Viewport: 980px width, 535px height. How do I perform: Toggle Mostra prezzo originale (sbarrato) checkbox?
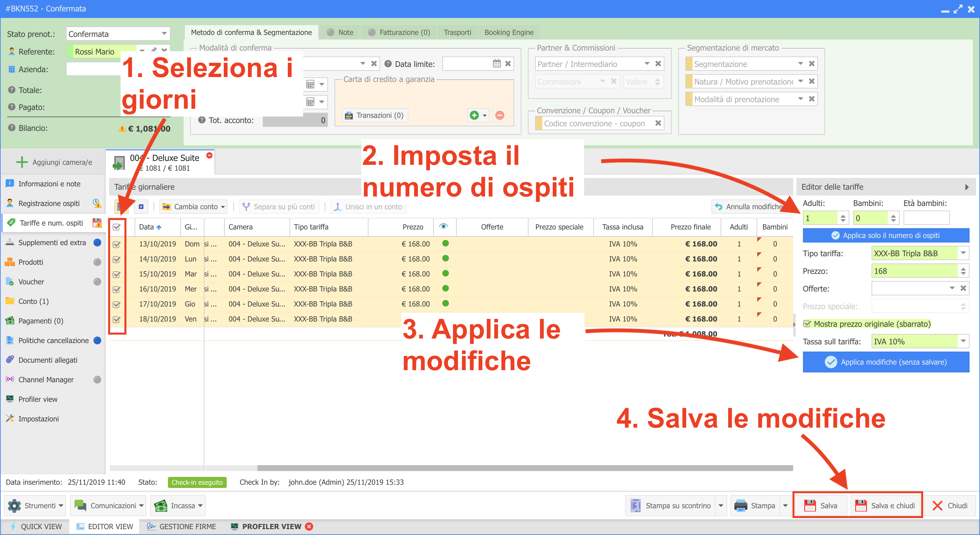click(807, 323)
